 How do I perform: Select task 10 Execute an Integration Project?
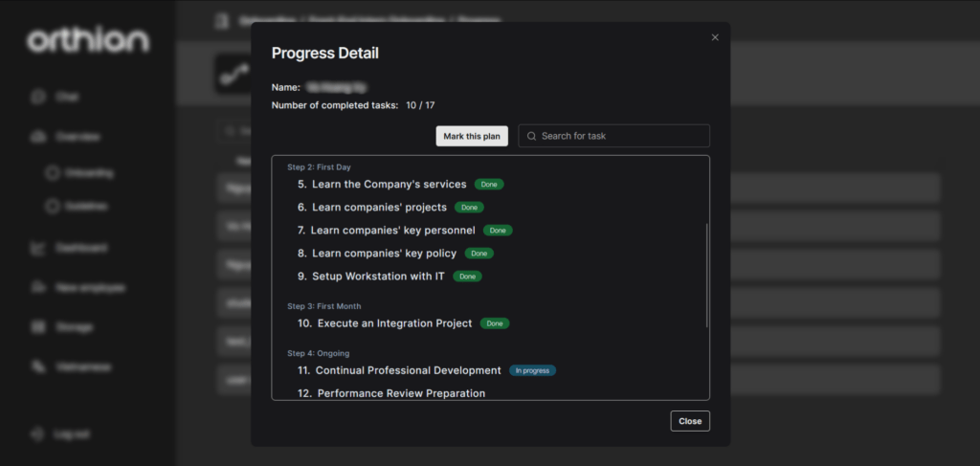(x=394, y=323)
